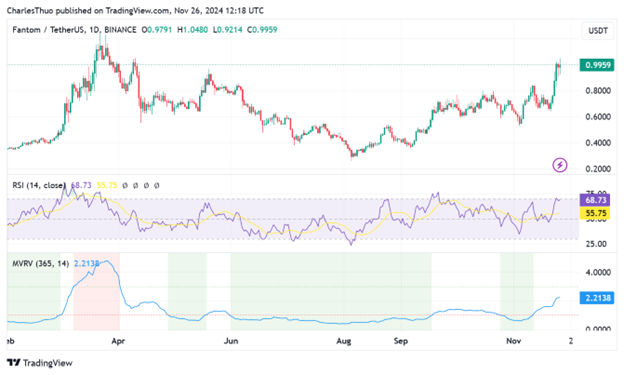624x375 pixels.
Task: Click the Aug label on time axis
Action: click(344, 341)
